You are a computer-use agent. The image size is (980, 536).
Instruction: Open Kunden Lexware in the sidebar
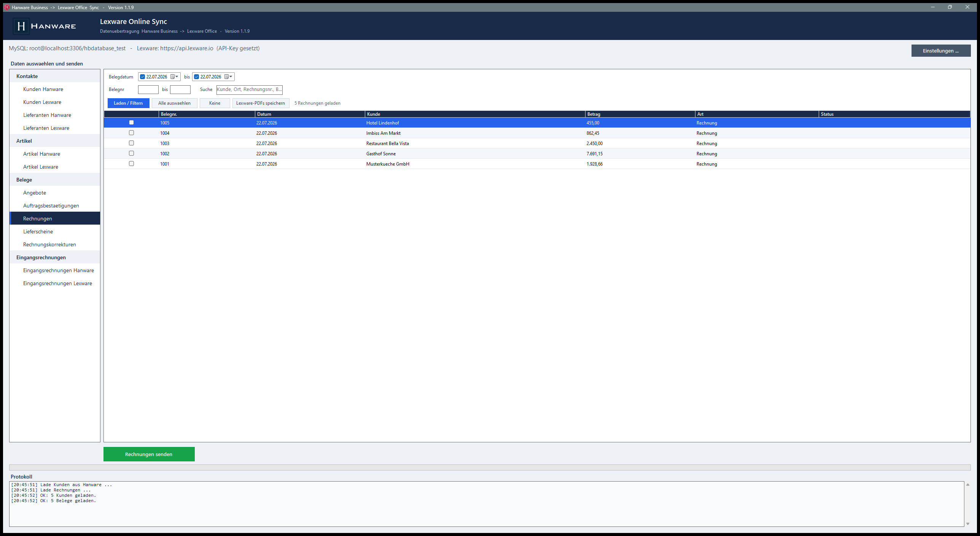click(55, 102)
